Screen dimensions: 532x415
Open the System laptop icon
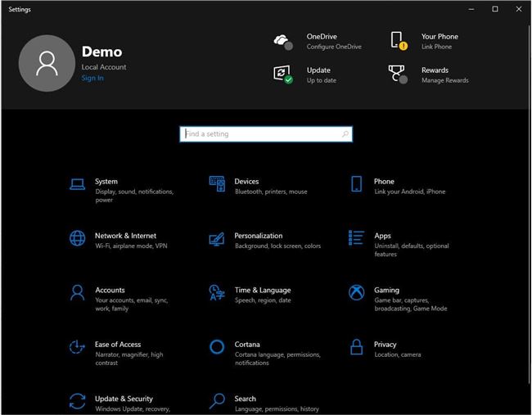[x=78, y=184]
